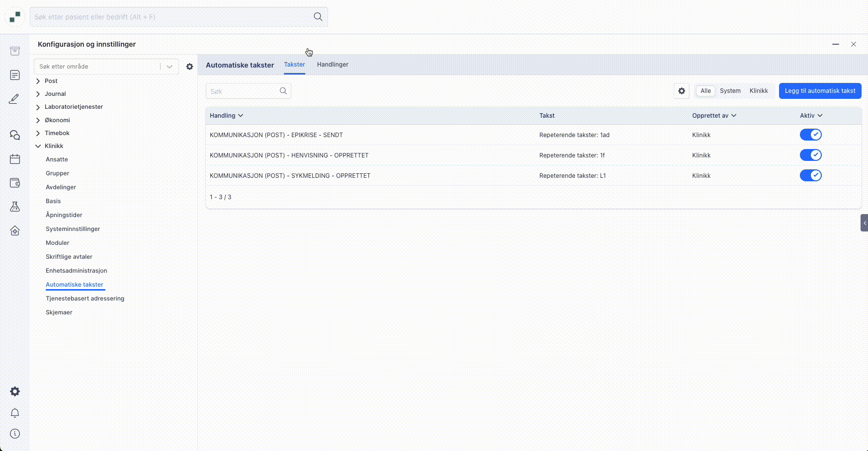Screen dimensions: 868x451
Task: Open Grupper settings page
Action: point(57,173)
